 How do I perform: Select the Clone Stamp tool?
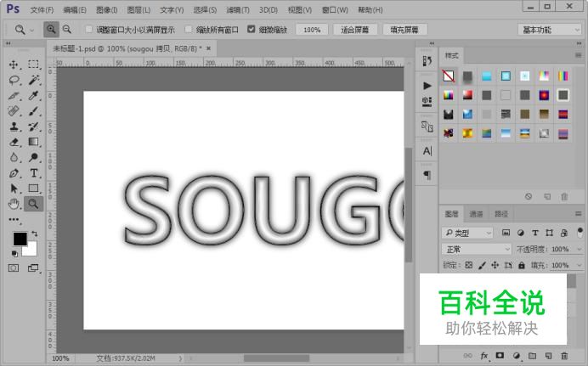coord(14,127)
